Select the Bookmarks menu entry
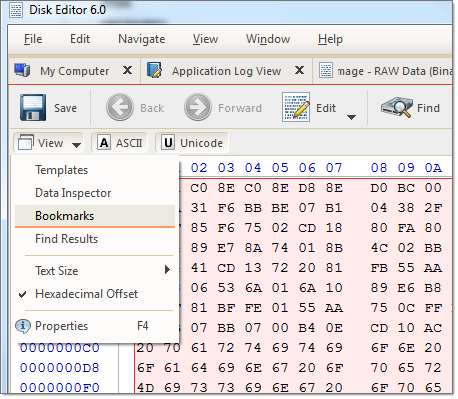This screenshot has height=399, width=458. pyautogui.click(x=95, y=216)
